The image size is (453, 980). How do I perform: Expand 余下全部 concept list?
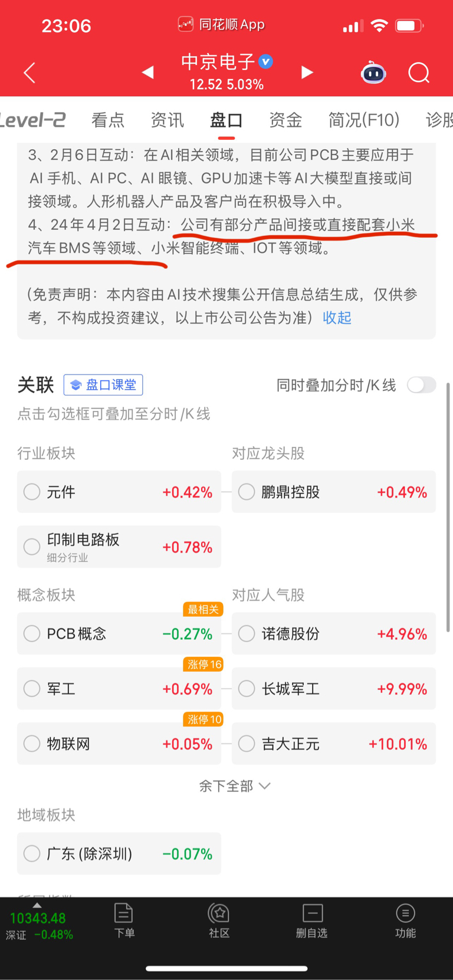tap(235, 786)
